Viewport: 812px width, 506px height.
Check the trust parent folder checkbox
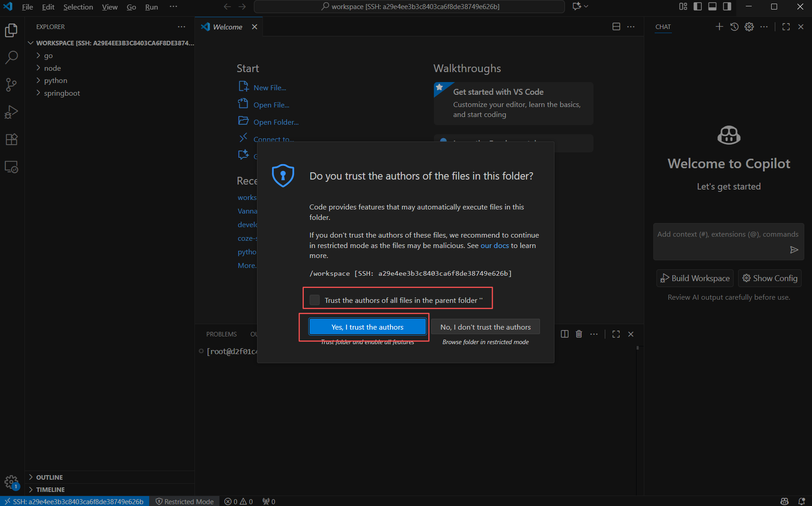[x=315, y=300]
